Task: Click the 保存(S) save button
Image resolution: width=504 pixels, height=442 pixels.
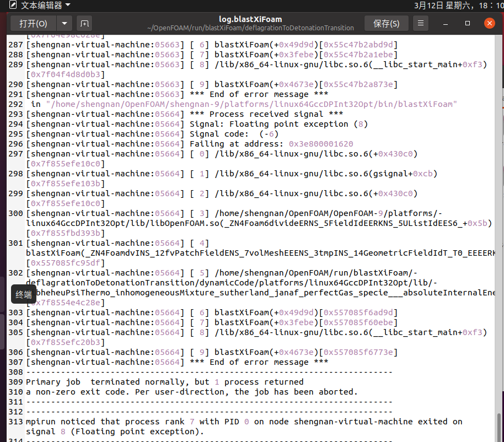Action: coord(386,23)
